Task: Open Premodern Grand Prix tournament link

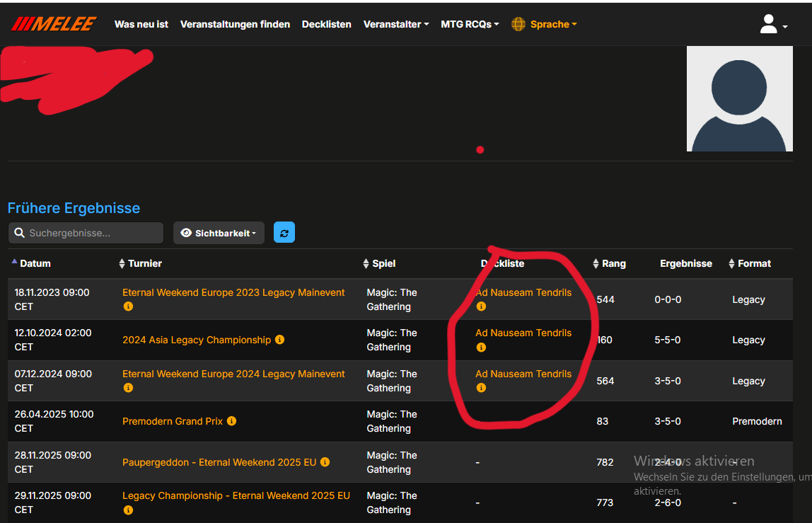Action: click(173, 421)
